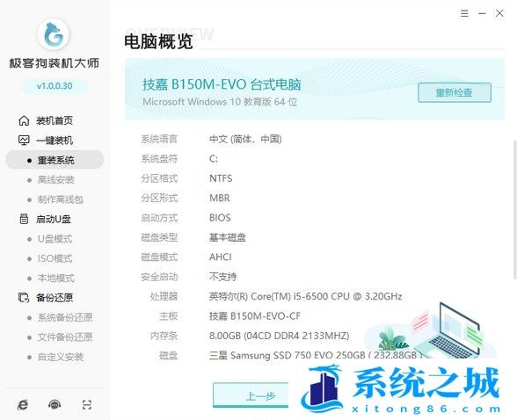Choose U盘模式 in sidebar

pos(55,239)
